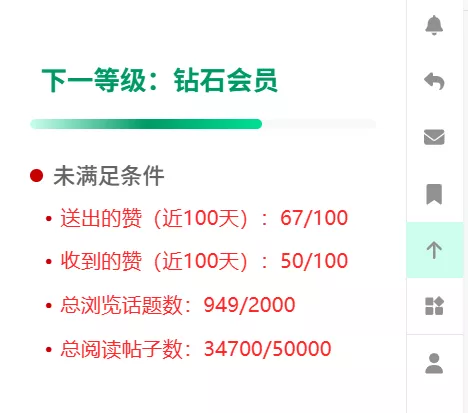The image size is (468, 413).
Task: Click the unfilled end of progress bar
Action: [x=319, y=124]
